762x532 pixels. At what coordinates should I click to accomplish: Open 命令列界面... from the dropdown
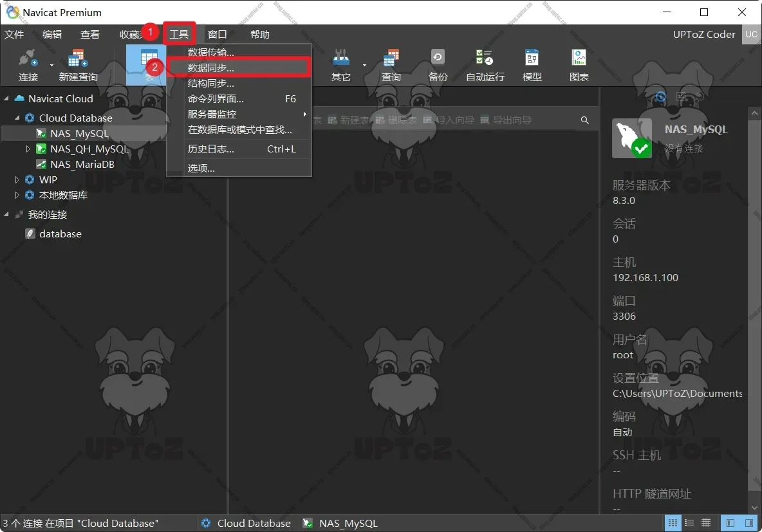239,98
